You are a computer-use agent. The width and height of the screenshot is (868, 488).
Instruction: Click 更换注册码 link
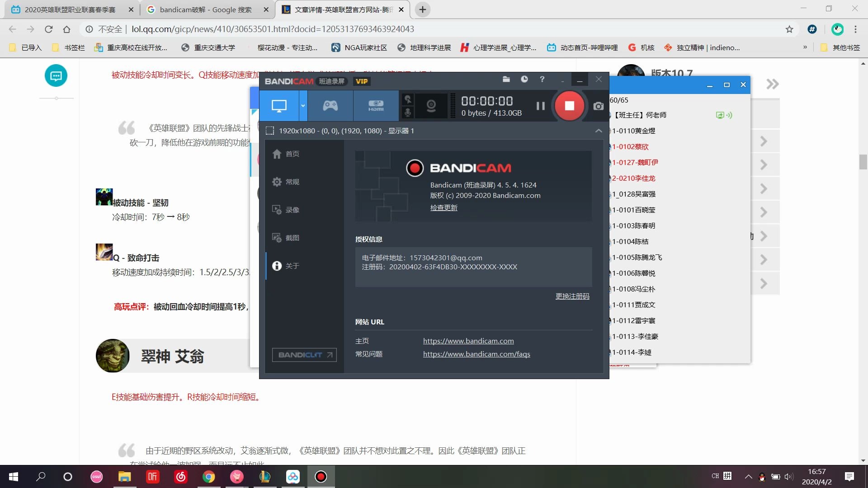point(572,296)
